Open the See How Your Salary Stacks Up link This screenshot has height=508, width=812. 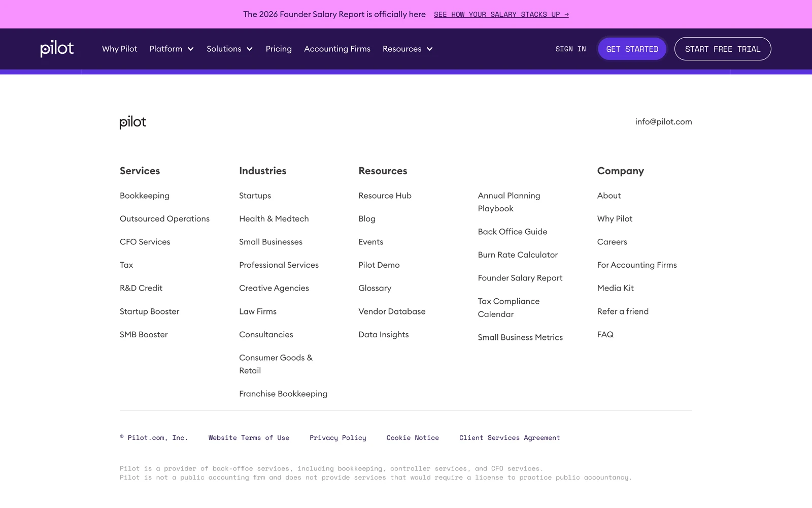(501, 14)
